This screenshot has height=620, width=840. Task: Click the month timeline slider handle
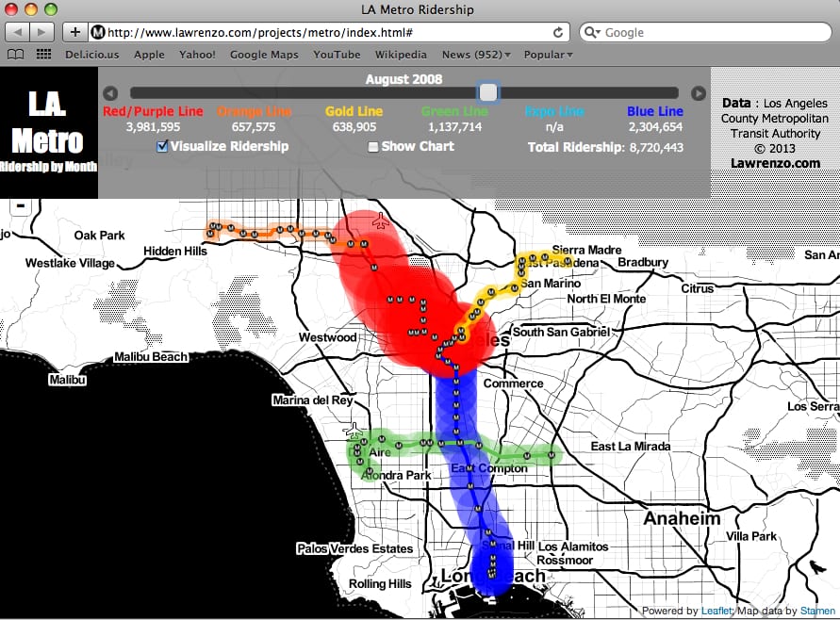[x=488, y=92]
